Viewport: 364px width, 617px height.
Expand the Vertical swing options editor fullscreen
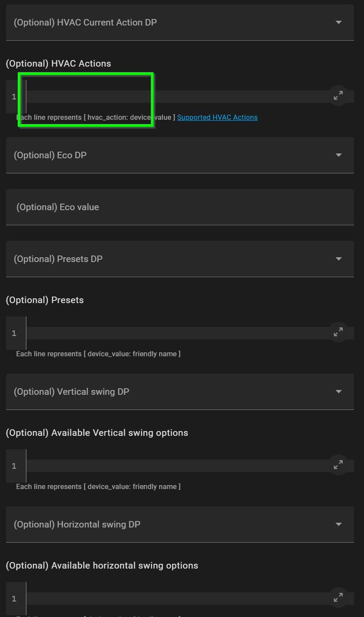click(x=338, y=465)
